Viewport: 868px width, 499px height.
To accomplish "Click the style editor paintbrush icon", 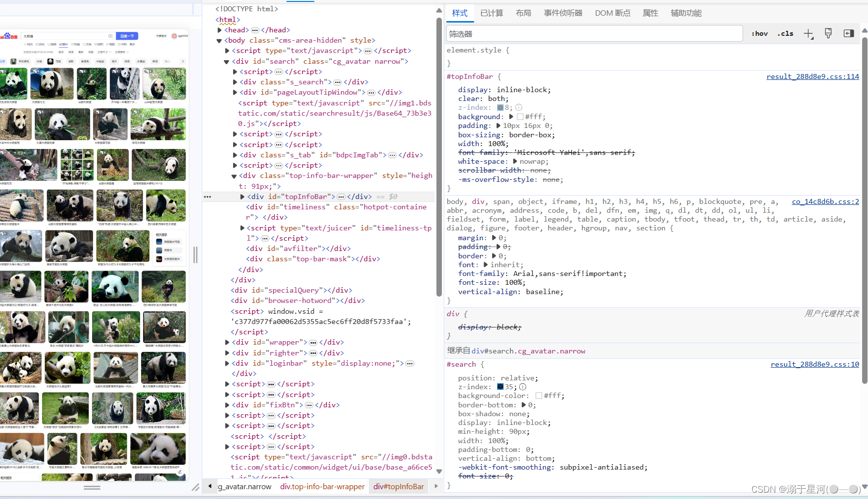I will click(828, 33).
